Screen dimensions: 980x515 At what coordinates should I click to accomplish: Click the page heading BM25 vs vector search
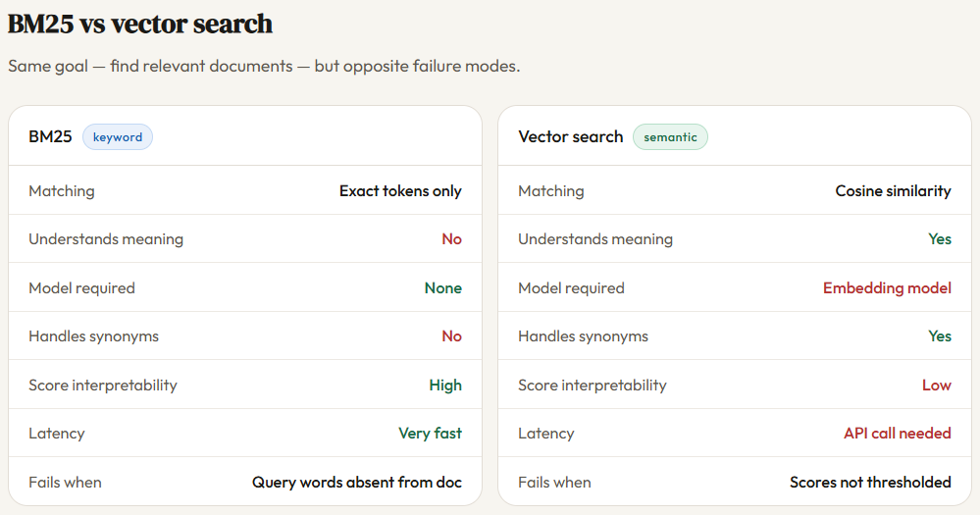[x=140, y=24]
